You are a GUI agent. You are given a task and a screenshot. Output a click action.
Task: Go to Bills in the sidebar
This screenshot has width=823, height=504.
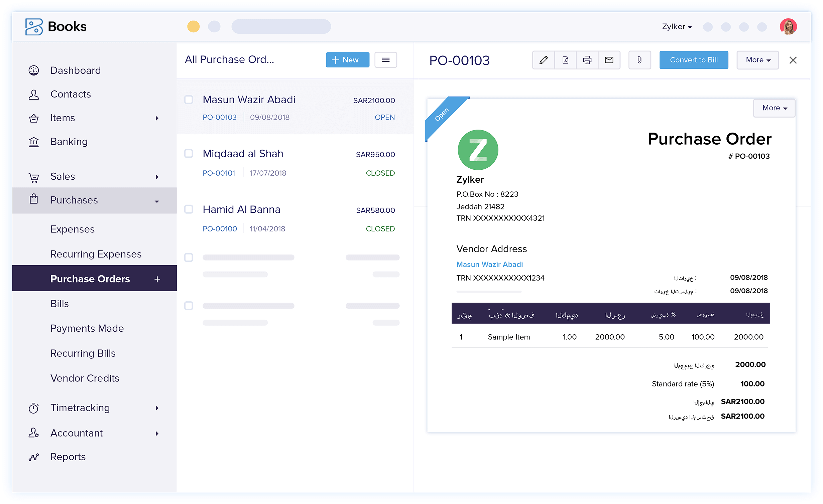(x=60, y=304)
